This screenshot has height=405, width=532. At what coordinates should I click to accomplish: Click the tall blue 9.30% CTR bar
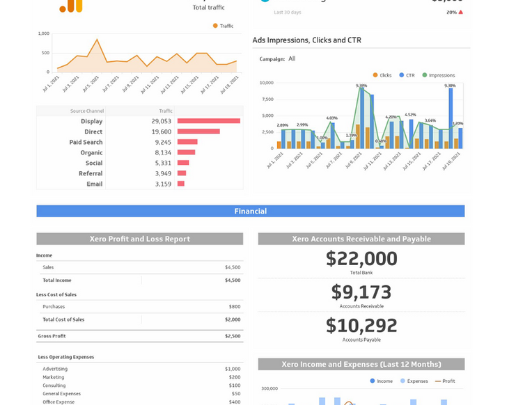tap(451, 118)
